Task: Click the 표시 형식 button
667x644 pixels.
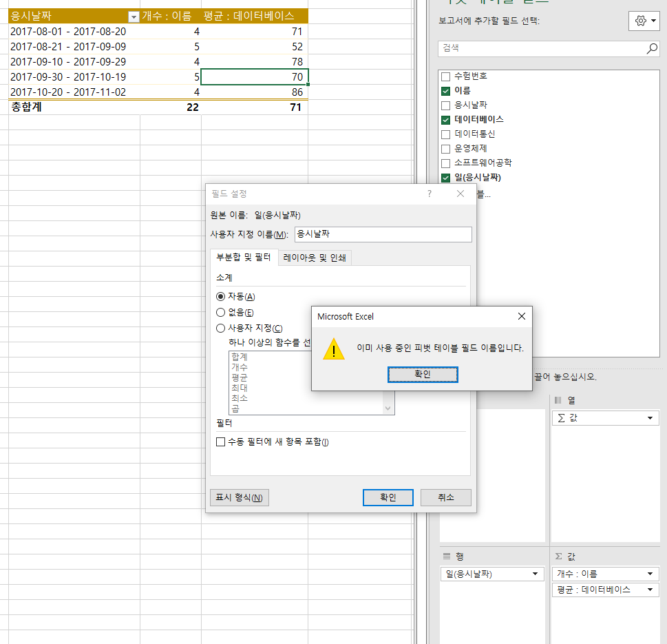Action: [x=239, y=497]
